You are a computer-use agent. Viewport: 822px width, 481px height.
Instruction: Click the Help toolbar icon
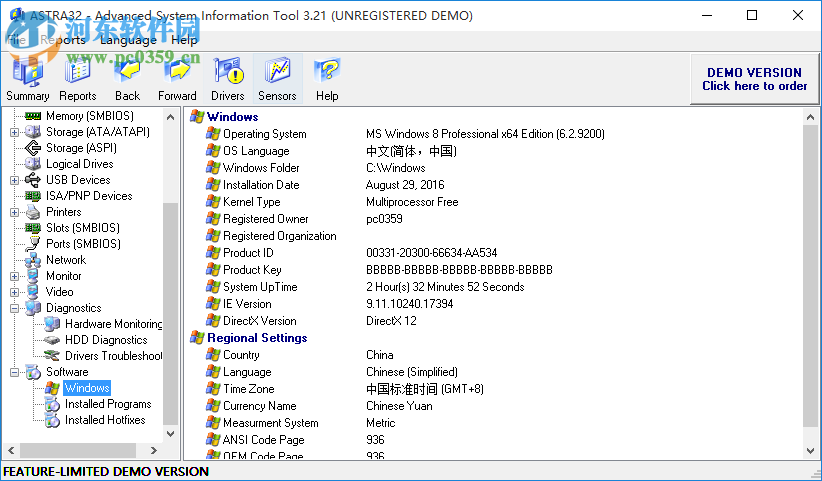327,79
